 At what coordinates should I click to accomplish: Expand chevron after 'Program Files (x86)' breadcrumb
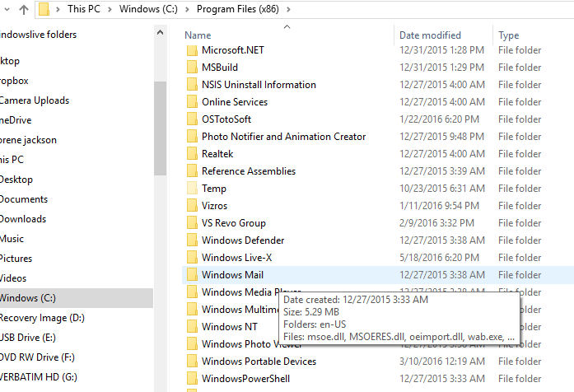[288, 10]
